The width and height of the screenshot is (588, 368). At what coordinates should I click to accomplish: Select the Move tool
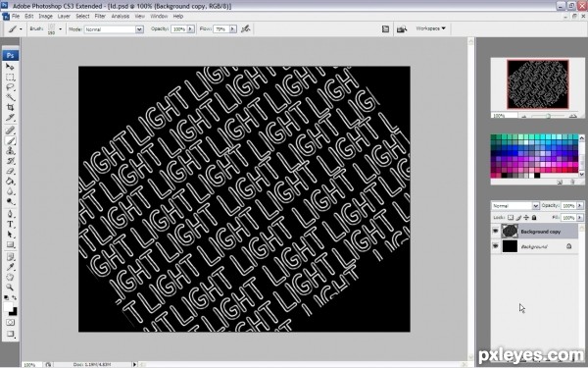tap(10, 67)
